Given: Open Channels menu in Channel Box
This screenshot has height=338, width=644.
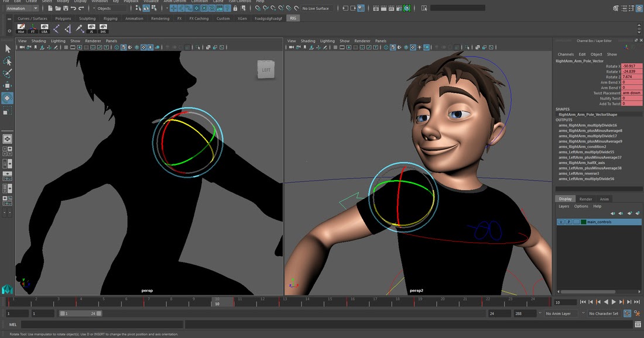Looking at the screenshot, I should click(x=566, y=54).
